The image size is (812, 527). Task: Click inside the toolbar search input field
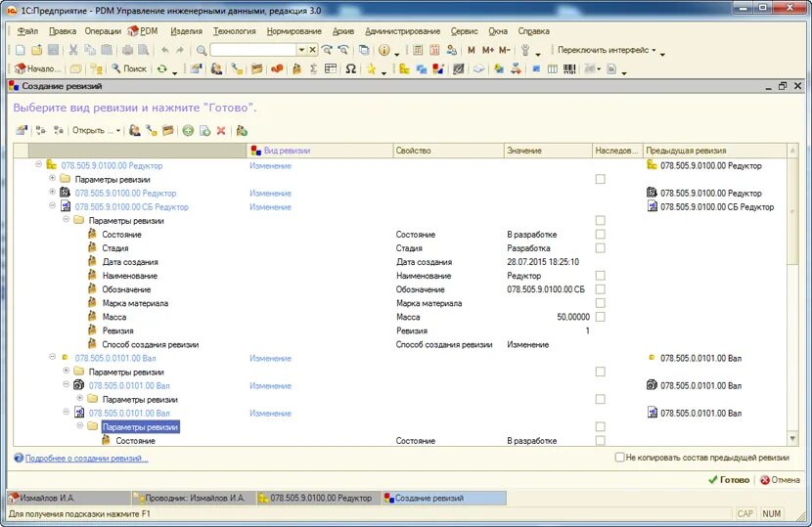(253, 50)
